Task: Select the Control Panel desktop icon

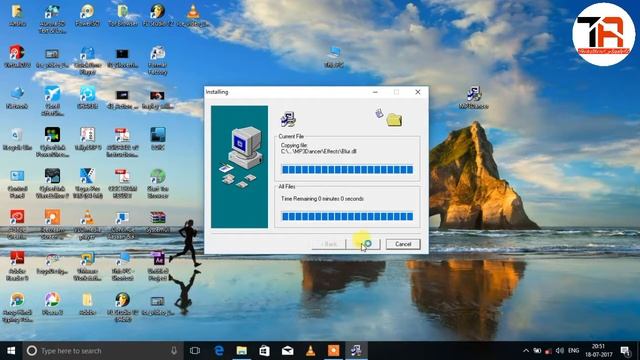Action: coord(17,184)
